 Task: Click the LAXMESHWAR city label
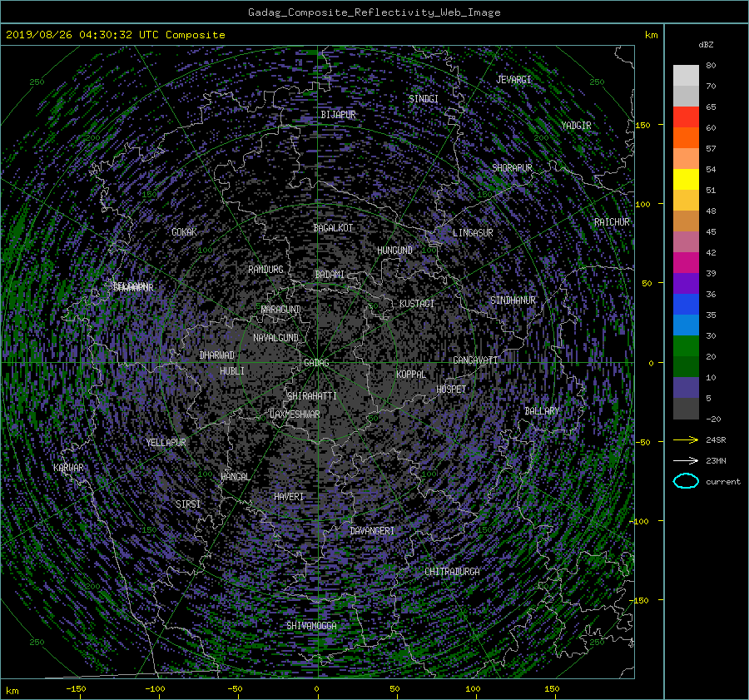point(295,415)
